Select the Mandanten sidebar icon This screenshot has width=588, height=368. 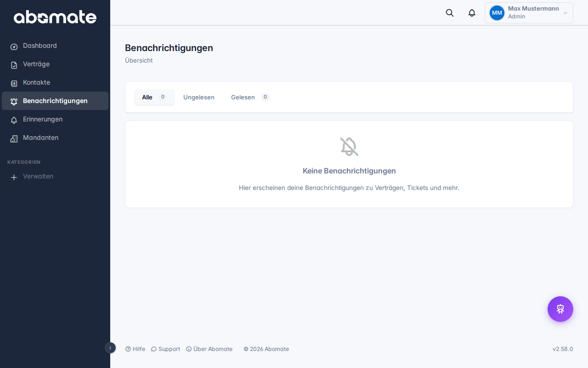(x=14, y=138)
